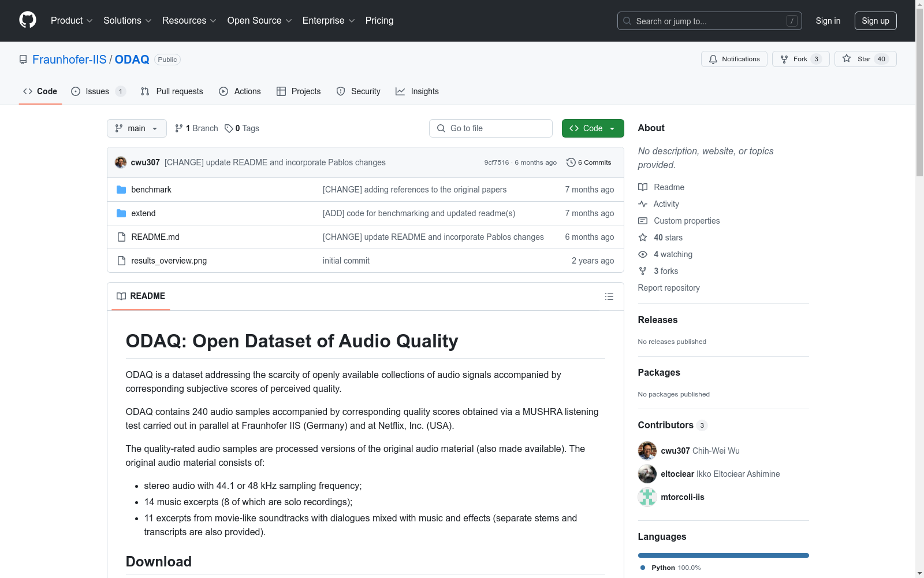This screenshot has height=578, width=924.
Task: Open results_overview.png file link
Action: coord(169,261)
